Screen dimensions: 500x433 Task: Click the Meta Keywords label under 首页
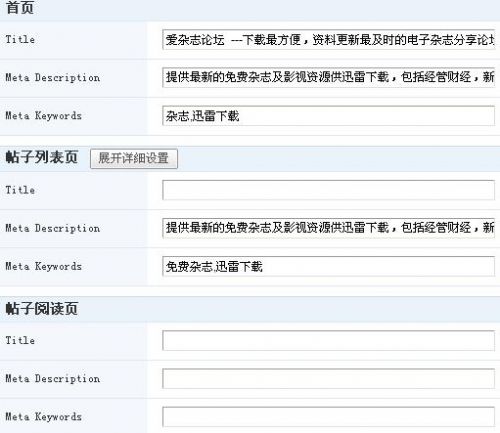click(43, 116)
